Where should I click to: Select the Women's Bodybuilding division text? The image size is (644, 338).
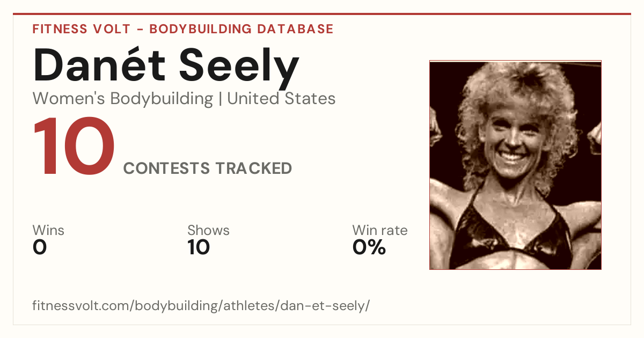click(x=123, y=99)
